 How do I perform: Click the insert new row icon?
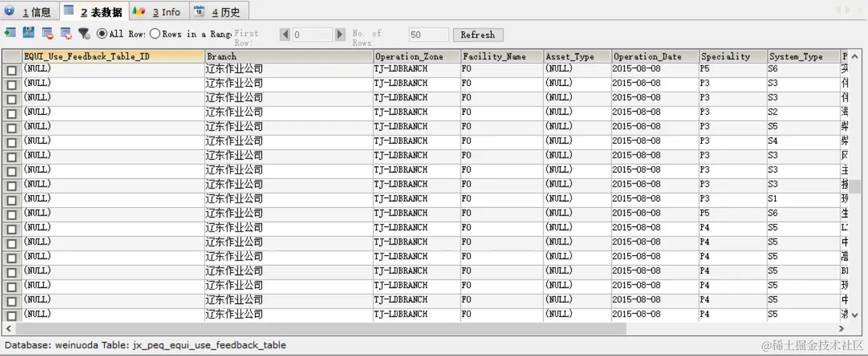tap(10, 33)
